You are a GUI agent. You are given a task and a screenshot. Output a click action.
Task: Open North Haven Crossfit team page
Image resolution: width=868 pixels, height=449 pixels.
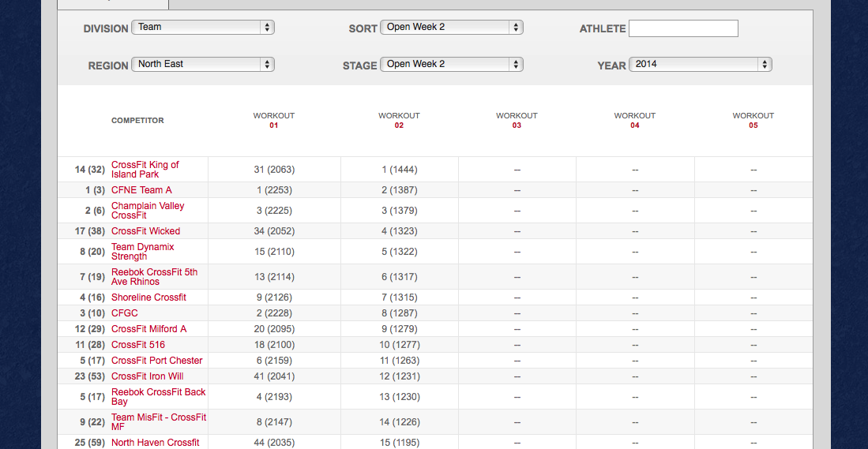click(x=155, y=443)
